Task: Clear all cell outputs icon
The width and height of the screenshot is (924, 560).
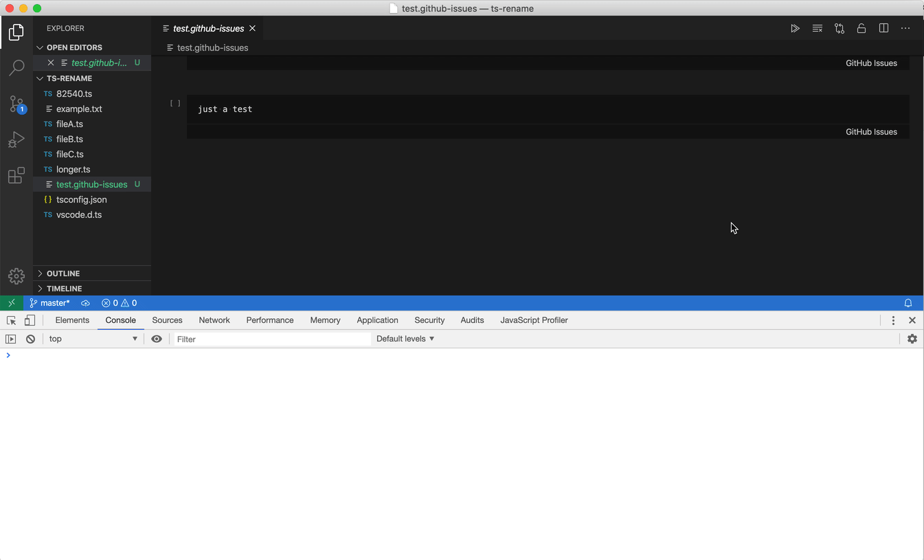Action: point(817,28)
